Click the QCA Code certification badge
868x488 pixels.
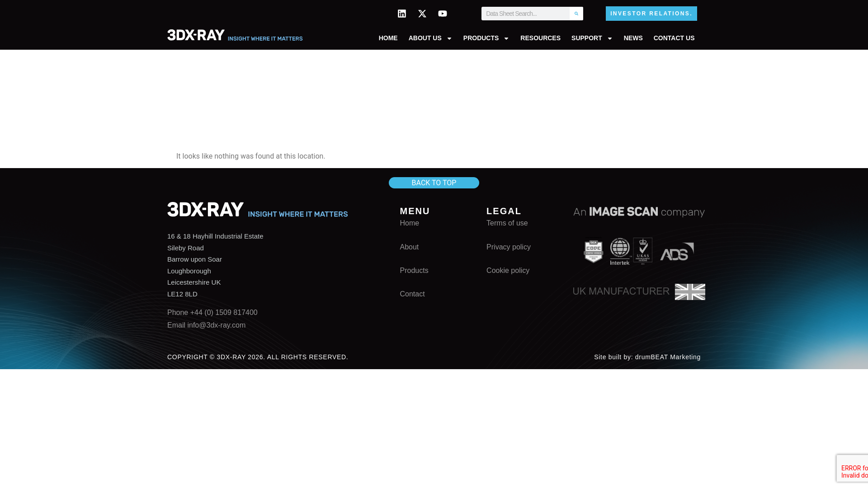pyautogui.click(x=594, y=252)
